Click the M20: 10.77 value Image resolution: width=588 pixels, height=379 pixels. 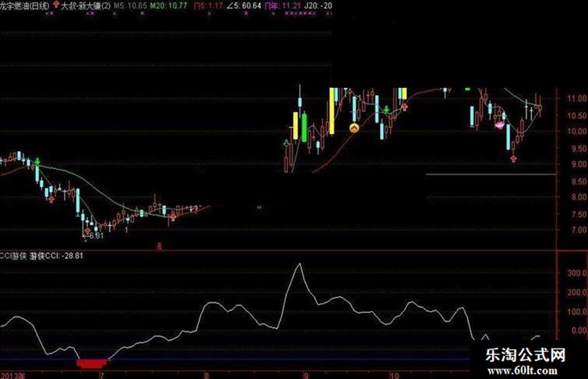coord(169,5)
